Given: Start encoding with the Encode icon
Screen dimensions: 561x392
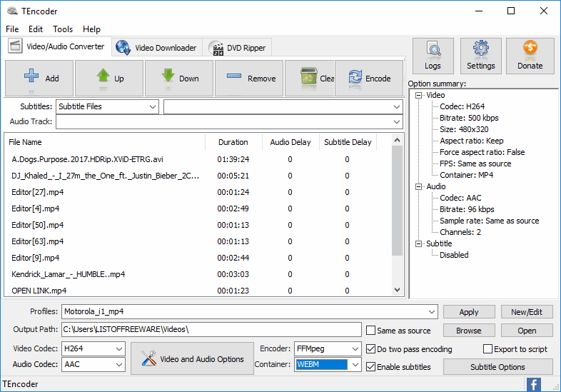Looking at the screenshot, I should 355,76.
